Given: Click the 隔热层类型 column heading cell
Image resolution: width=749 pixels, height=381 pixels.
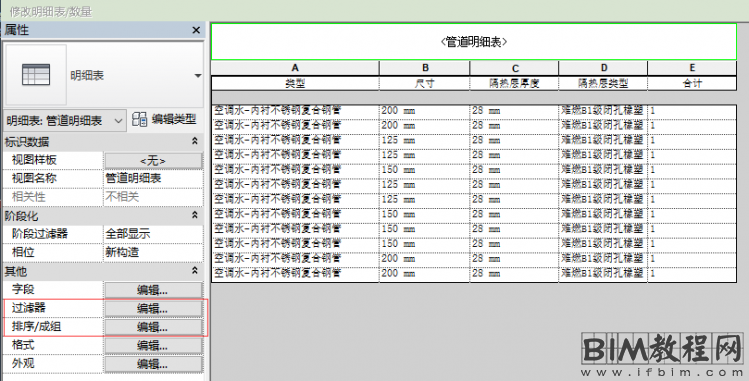Looking at the screenshot, I should click(x=603, y=84).
